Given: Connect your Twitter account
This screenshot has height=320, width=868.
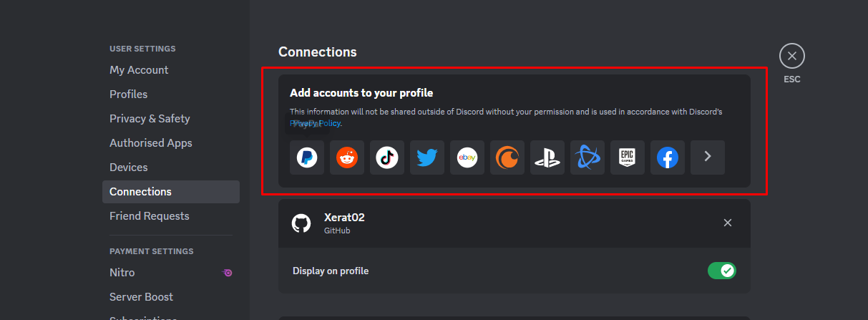Looking at the screenshot, I should tap(427, 157).
